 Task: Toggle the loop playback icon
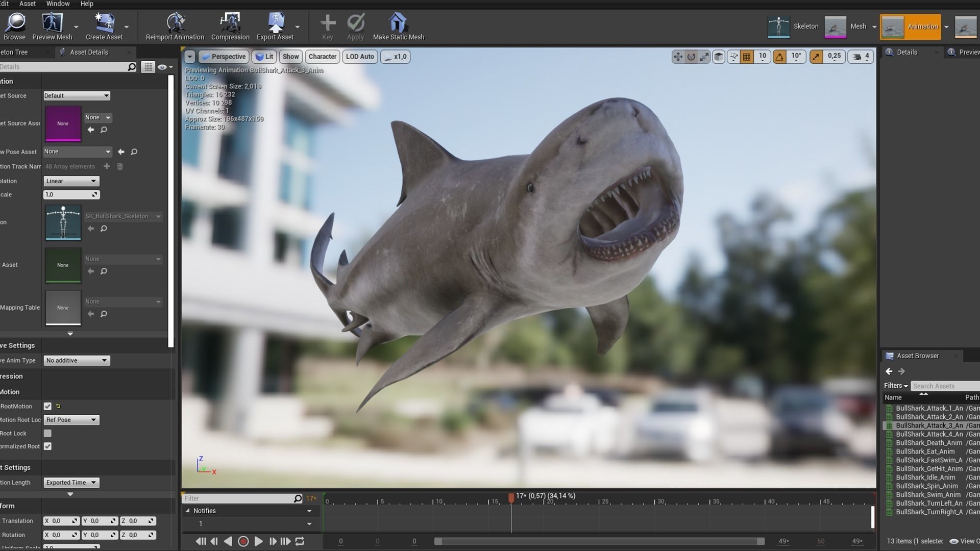tap(300, 541)
